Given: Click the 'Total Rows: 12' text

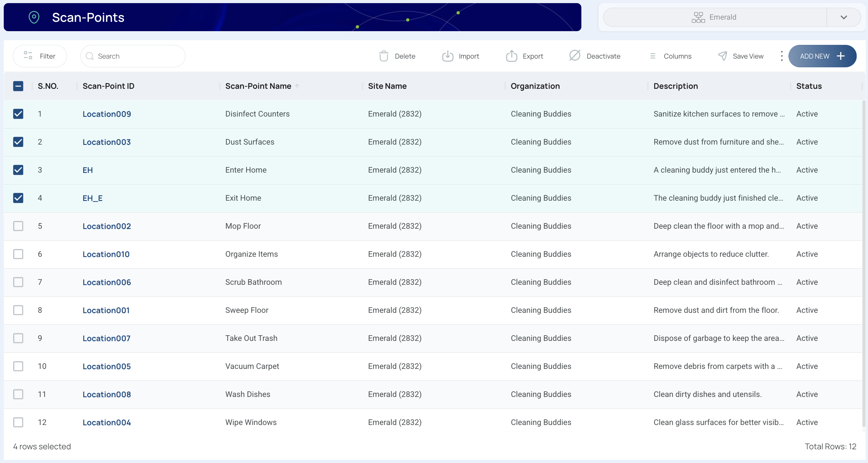Looking at the screenshot, I should point(830,446).
